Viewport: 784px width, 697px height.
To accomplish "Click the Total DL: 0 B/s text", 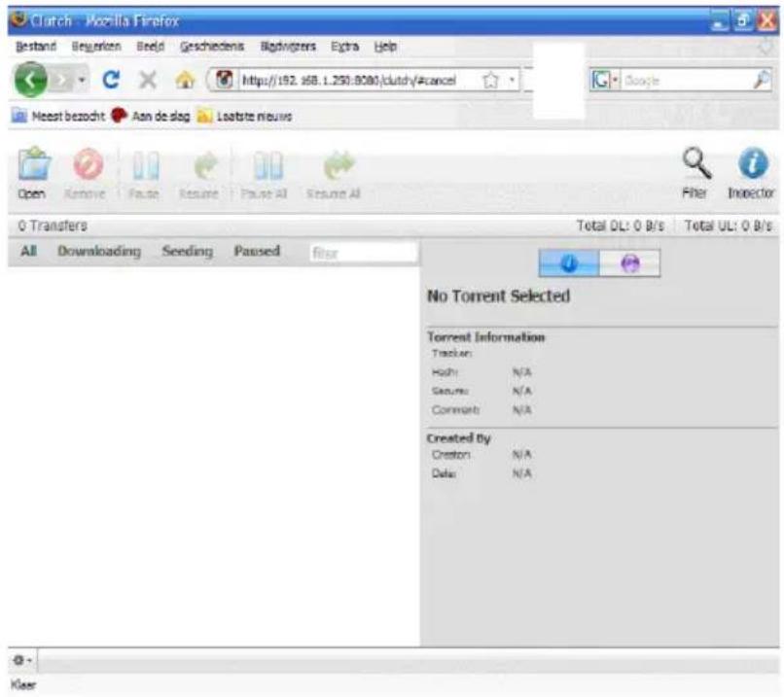I will point(621,226).
